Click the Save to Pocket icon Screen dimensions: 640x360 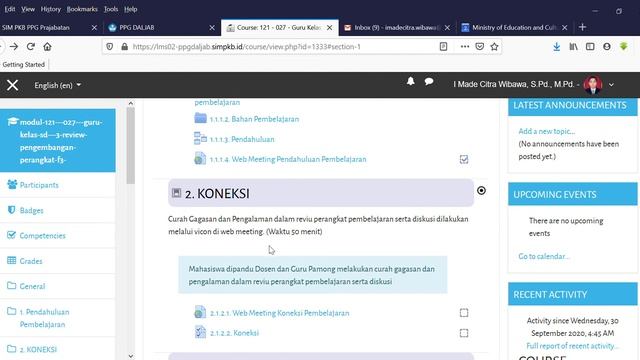[480, 47]
